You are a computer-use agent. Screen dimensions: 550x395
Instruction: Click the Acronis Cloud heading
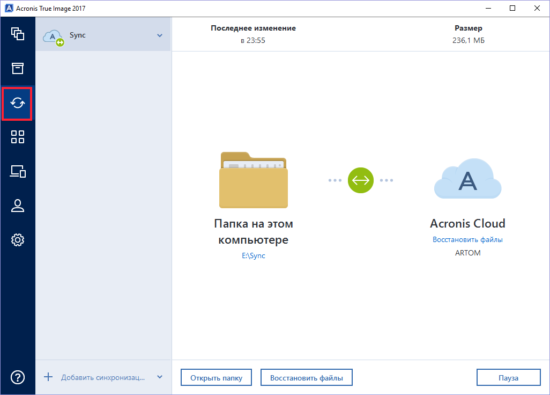click(x=468, y=223)
